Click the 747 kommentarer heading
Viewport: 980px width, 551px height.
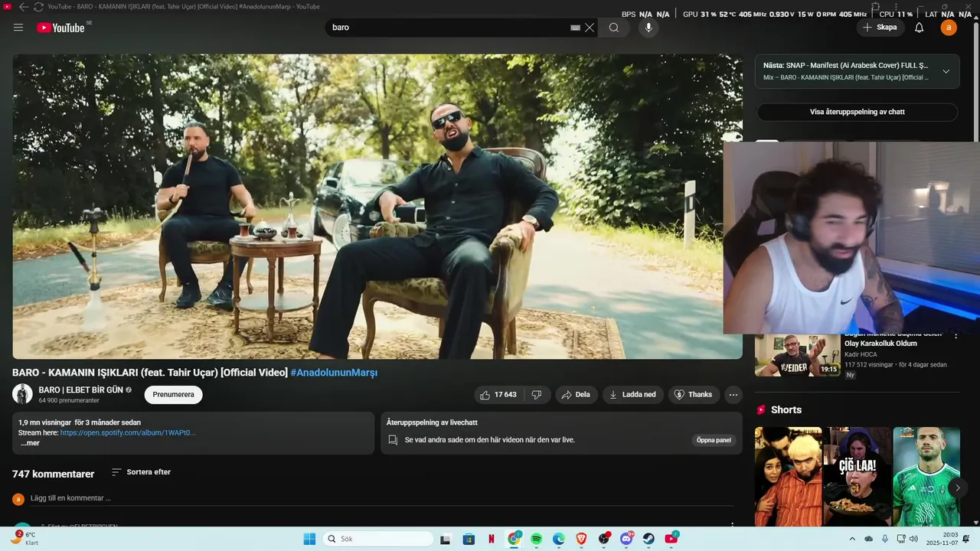click(54, 474)
